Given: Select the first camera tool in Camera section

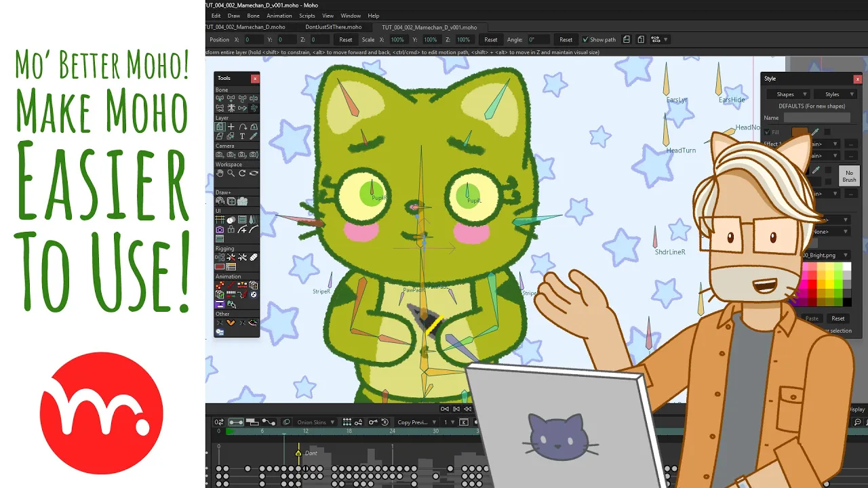Looking at the screenshot, I should [x=220, y=155].
